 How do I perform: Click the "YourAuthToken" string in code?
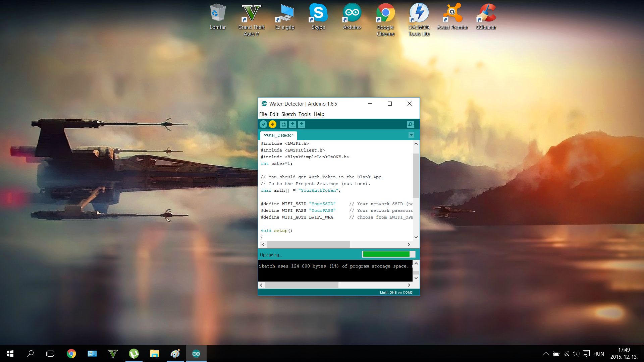click(318, 190)
